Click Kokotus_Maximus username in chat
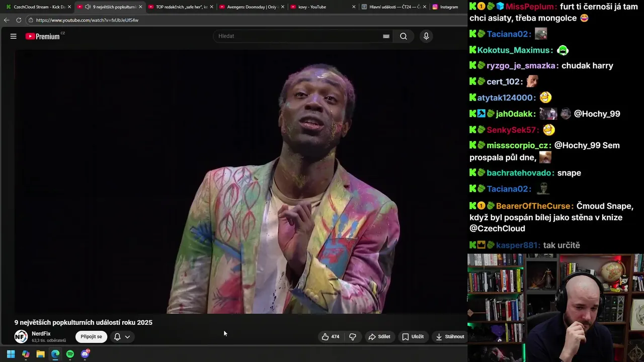The image size is (644, 362). pyautogui.click(x=513, y=50)
